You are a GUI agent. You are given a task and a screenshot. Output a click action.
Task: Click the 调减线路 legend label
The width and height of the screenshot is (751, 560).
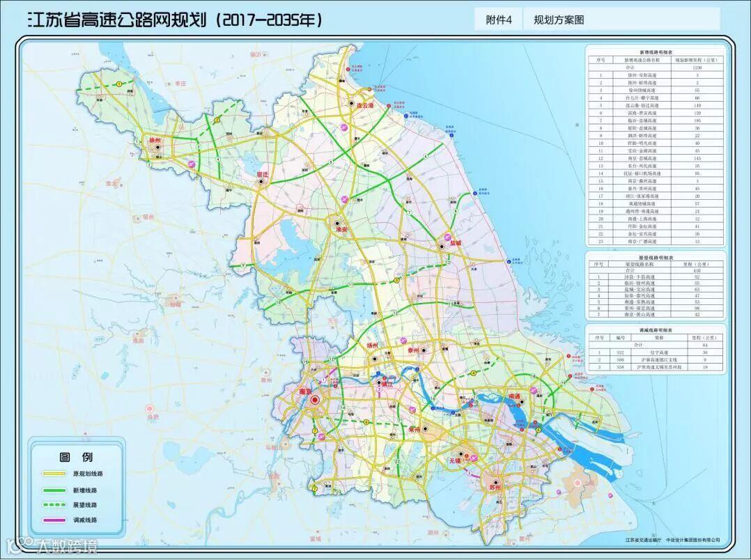pyautogui.click(x=85, y=520)
